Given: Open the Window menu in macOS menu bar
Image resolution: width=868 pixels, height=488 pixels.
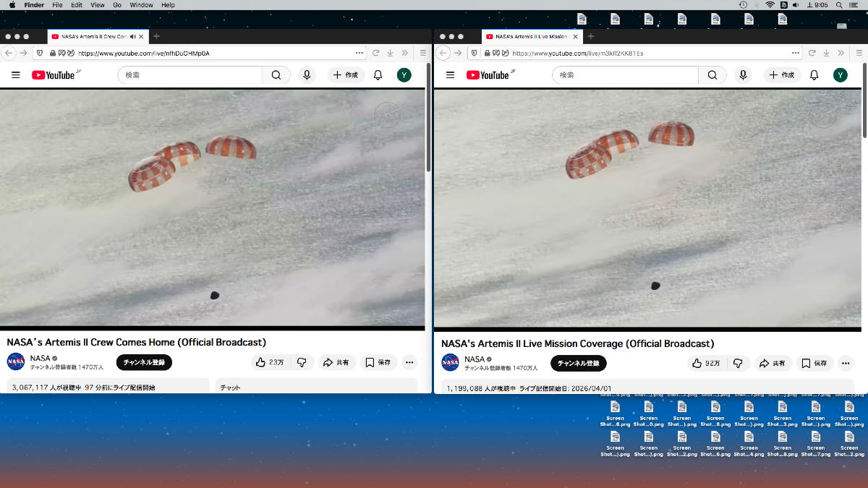Looking at the screenshot, I should click(141, 5).
